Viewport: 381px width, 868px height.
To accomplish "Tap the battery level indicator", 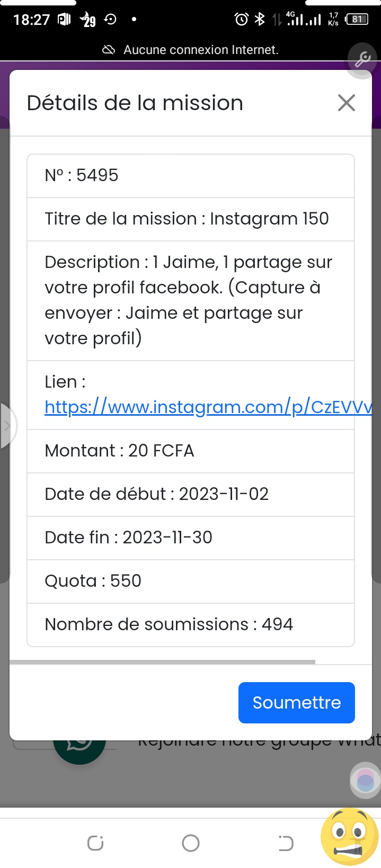I will click(x=357, y=20).
